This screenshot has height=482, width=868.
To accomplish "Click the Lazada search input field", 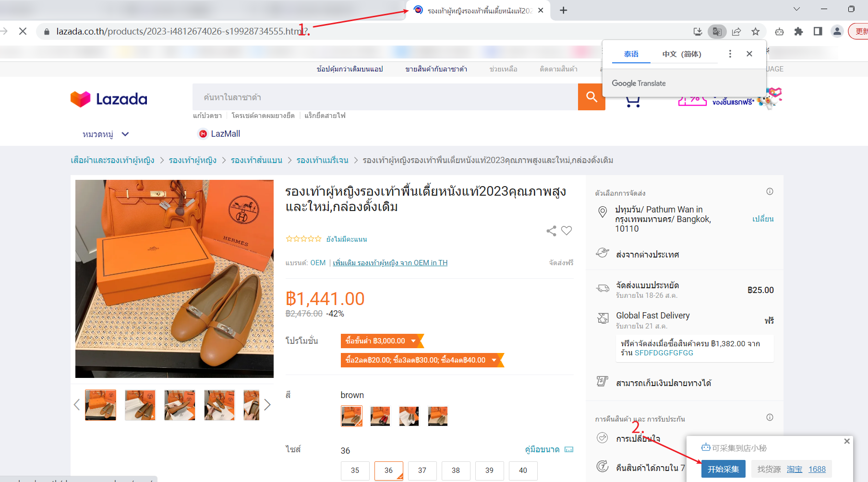I will pos(385,97).
